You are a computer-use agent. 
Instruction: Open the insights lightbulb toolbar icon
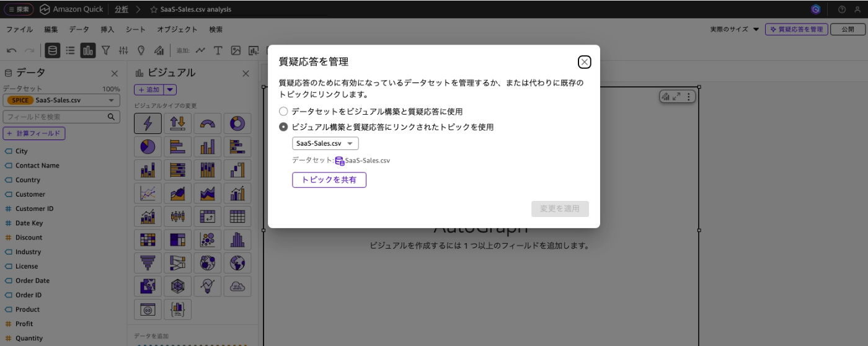[x=141, y=51]
